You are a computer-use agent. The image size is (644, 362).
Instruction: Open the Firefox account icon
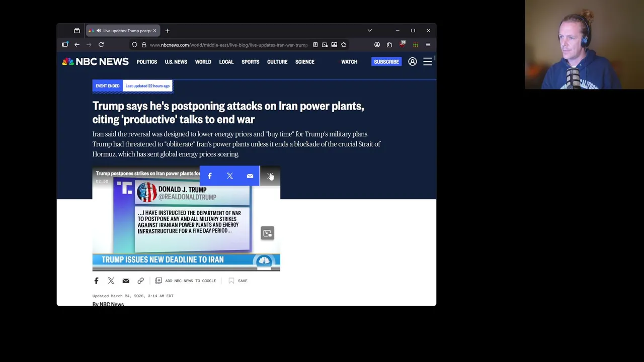pos(377,45)
